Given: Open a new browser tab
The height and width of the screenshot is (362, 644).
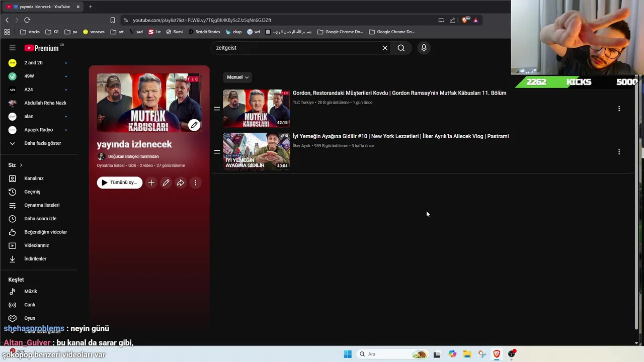Looking at the screenshot, I should click(91, 7).
